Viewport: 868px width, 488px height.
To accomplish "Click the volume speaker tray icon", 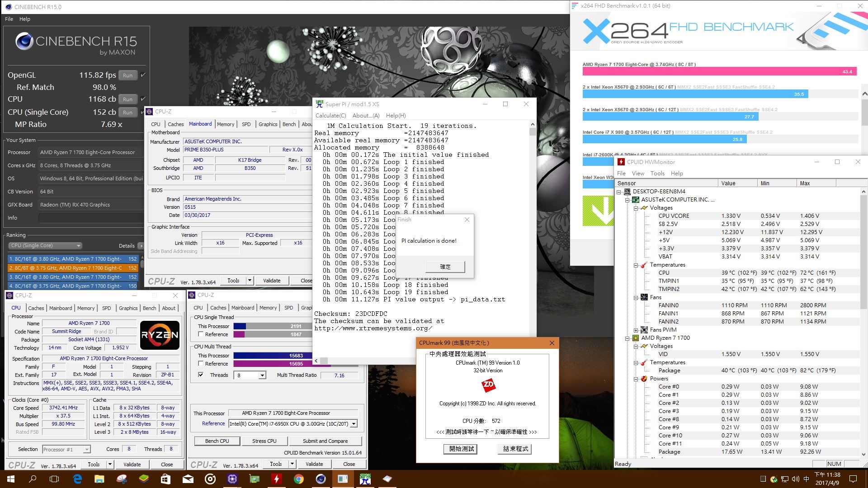I will coord(795,479).
